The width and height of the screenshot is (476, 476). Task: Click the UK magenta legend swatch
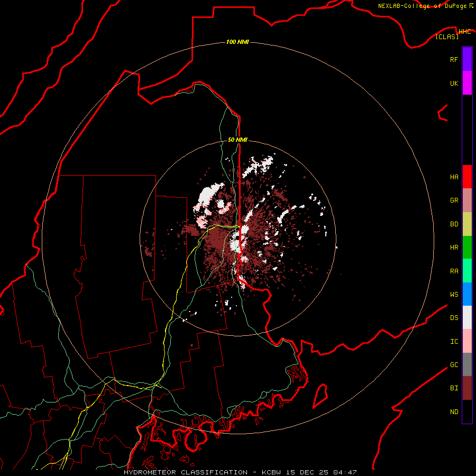pos(467,83)
